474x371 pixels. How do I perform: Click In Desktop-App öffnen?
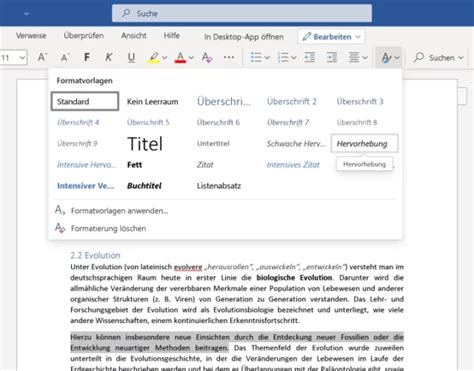[244, 37]
